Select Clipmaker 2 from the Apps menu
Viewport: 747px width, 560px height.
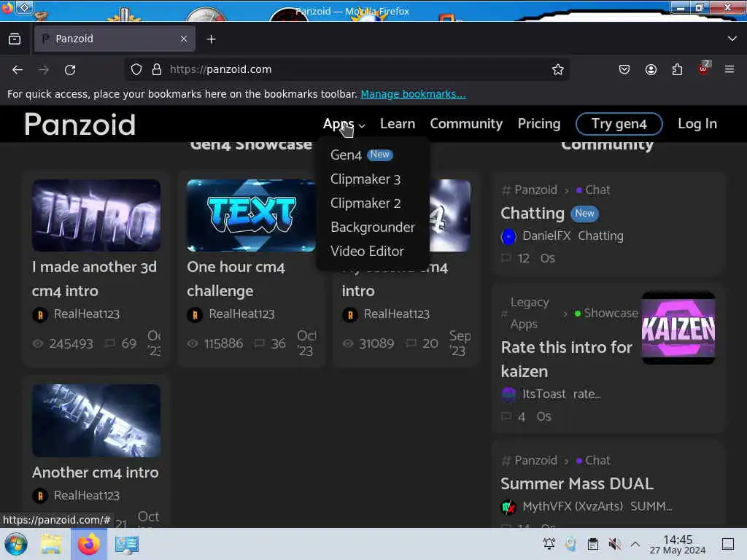(x=365, y=203)
